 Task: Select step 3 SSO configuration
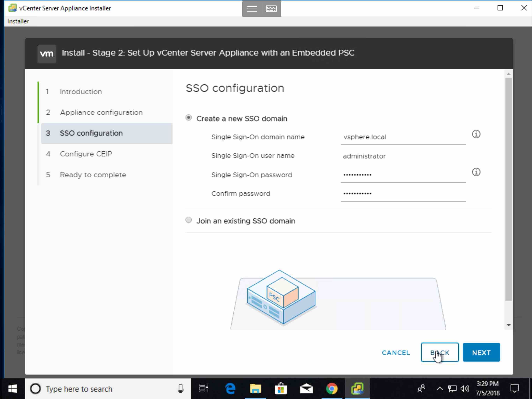[107, 133]
